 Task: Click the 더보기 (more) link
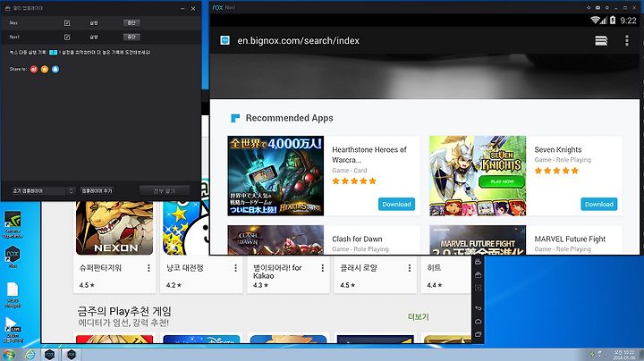(418, 316)
